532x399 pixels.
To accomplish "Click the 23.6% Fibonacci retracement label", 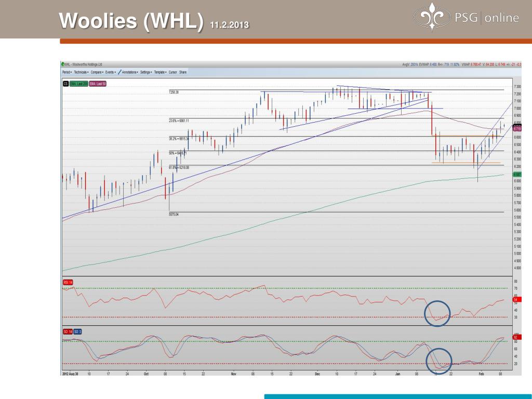I will coord(179,121).
